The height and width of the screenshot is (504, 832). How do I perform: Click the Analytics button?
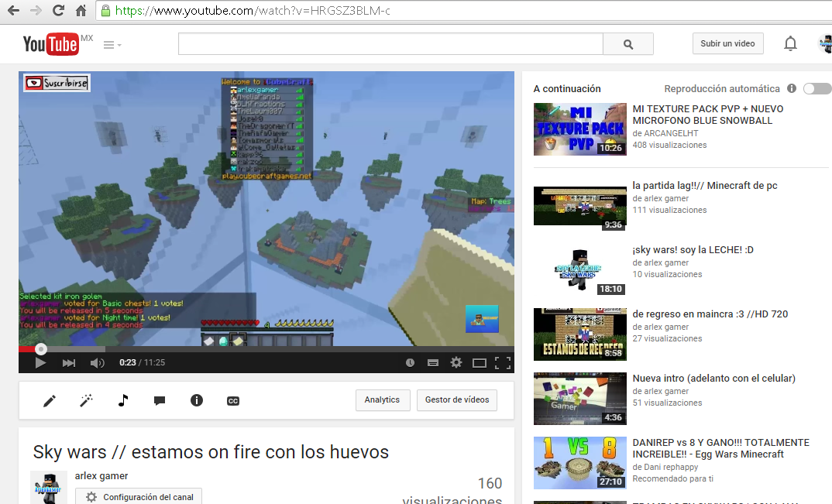pyautogui.click(x=383, y=400)
